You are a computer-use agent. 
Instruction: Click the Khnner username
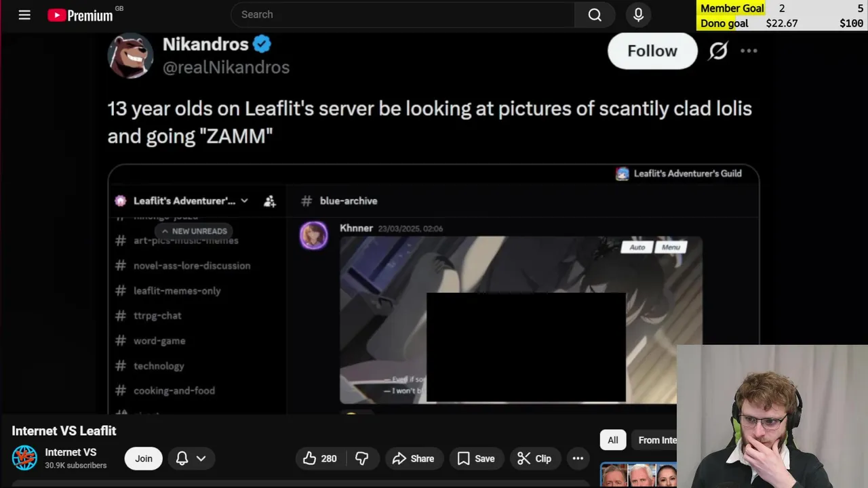[x=356, y=228]
